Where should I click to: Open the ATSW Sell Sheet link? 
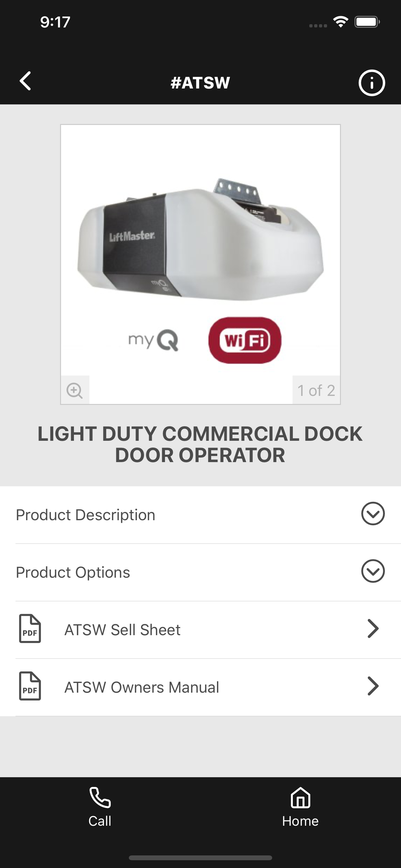pos(122,630)
